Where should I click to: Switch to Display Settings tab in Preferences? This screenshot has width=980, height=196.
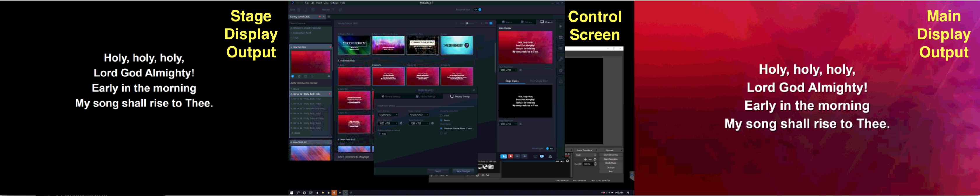(460, 97)
